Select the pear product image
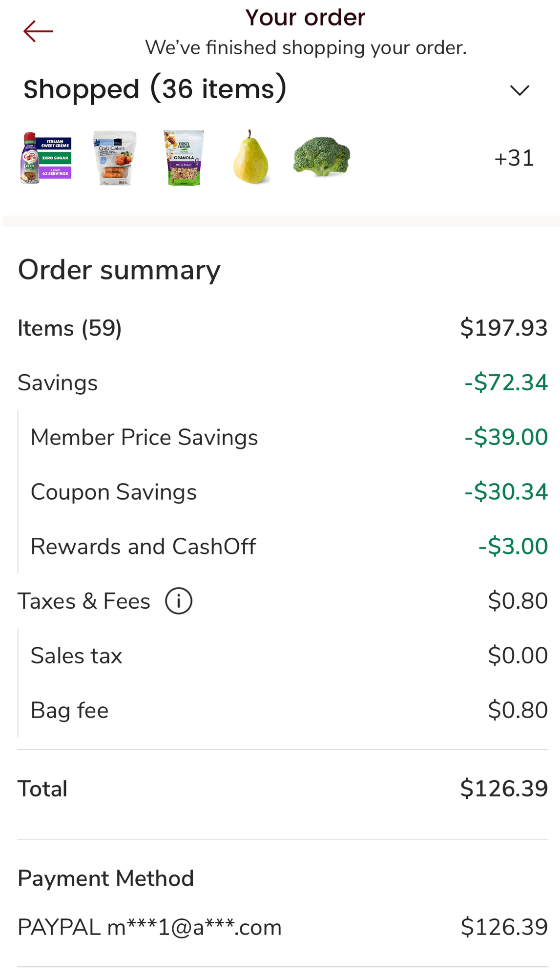Screen dimensions: 560x977 click(251, 157)
